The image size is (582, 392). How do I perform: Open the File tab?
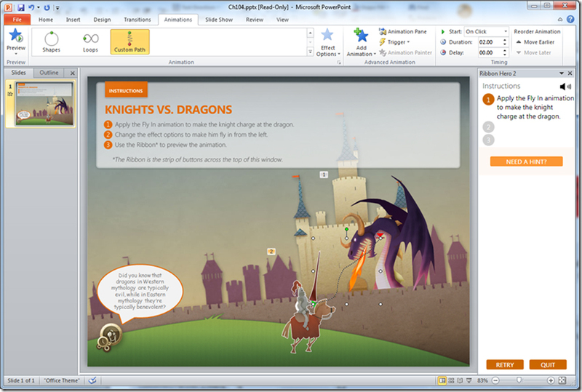(17, 20)
